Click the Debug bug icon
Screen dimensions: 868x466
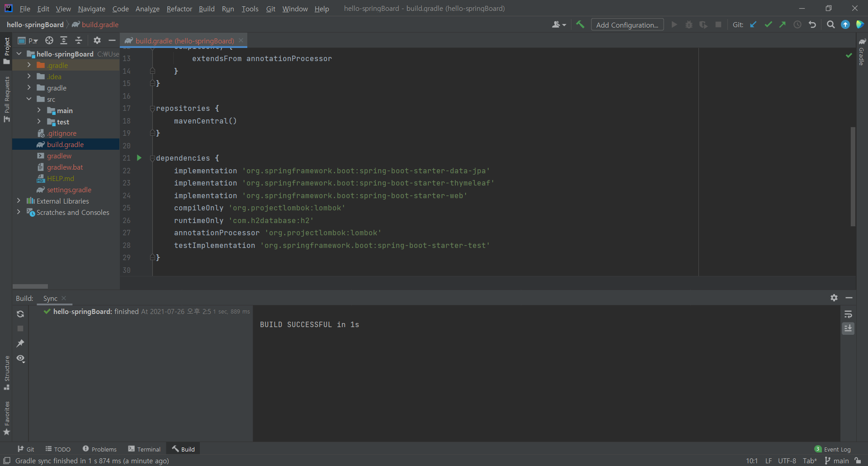pos(689,24)
